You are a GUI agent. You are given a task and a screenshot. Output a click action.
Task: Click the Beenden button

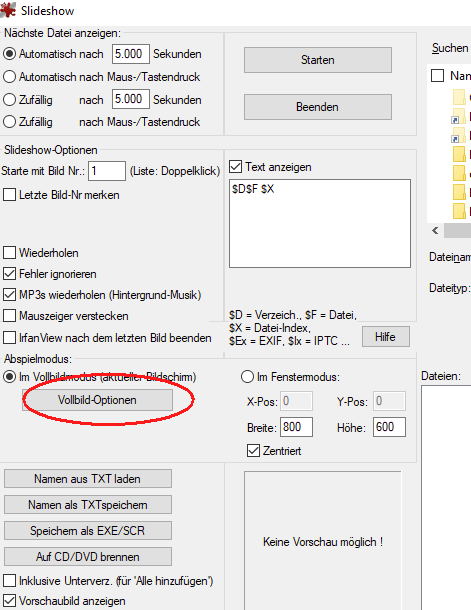(318, 107)
